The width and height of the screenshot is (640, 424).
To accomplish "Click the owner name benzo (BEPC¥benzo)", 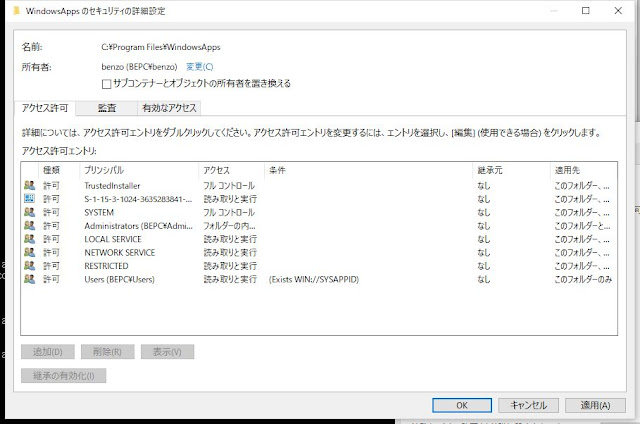I will pos(140,67).
